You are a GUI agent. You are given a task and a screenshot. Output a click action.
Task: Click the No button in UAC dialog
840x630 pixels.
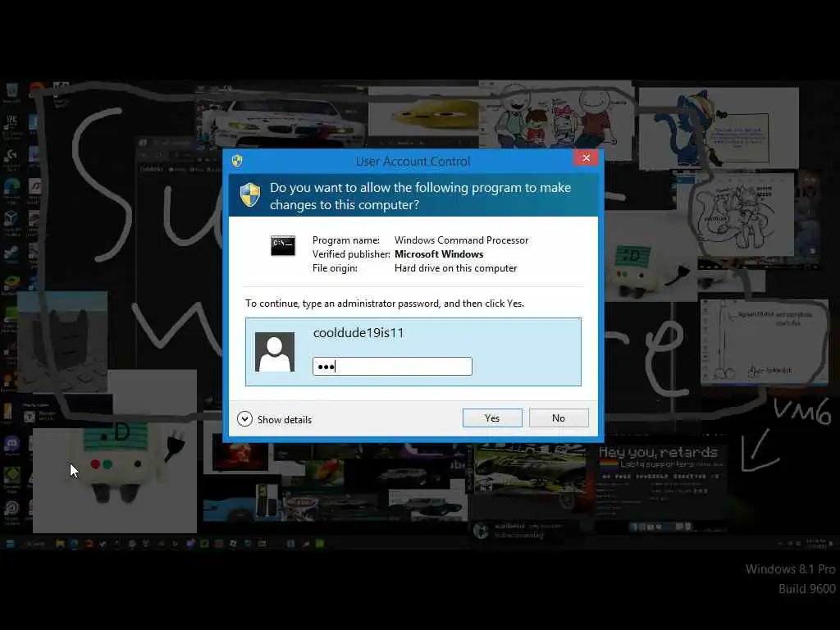coord(558,418)
